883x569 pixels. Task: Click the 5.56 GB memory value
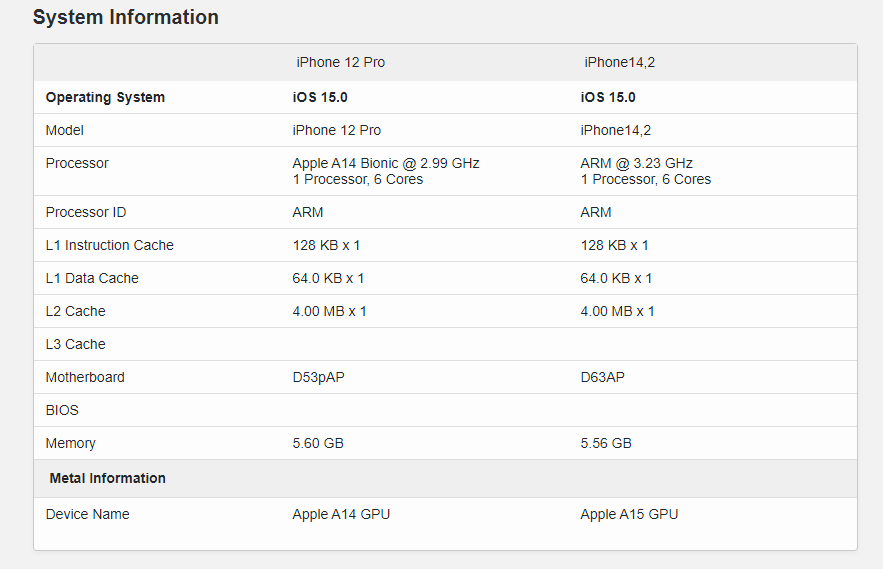pyautogui.click(x=606, y=443)
